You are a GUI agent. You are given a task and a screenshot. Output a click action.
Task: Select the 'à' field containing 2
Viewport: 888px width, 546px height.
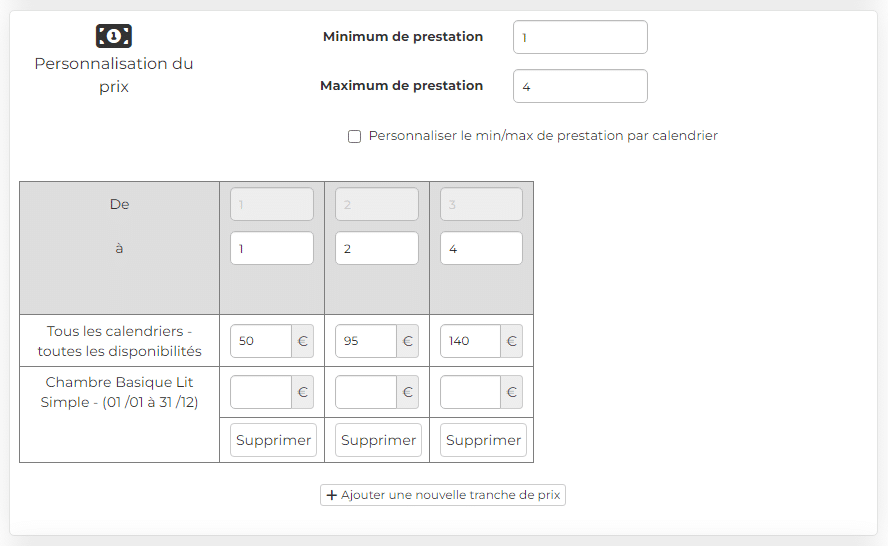coord(377,248)
